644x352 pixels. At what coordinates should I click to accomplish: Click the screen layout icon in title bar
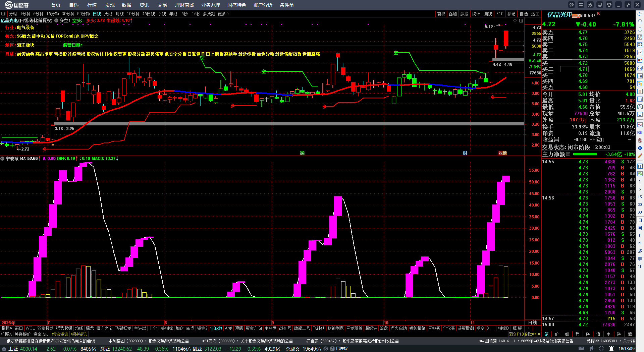click(600, 5)
